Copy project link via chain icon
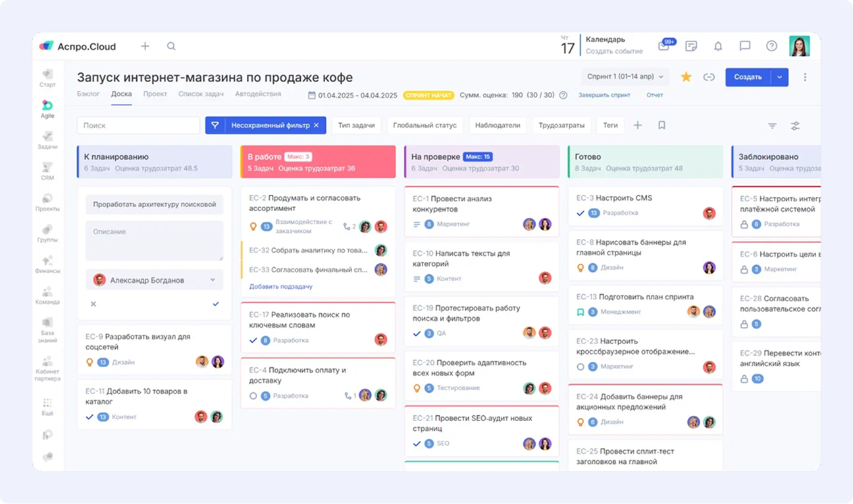This screenshot has height=504, width=853. 709,77
